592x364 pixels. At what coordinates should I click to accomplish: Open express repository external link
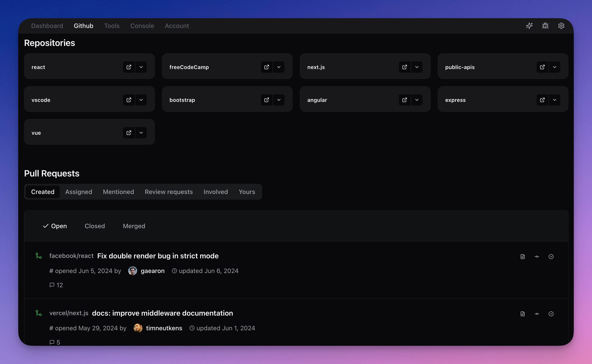(x=542, y=100)
